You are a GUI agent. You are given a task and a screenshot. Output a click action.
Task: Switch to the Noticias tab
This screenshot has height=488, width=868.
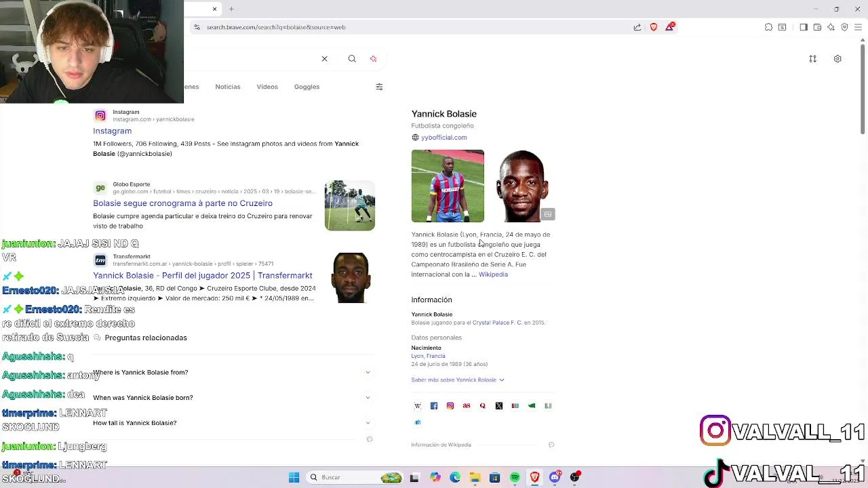[x=228, y=87]
